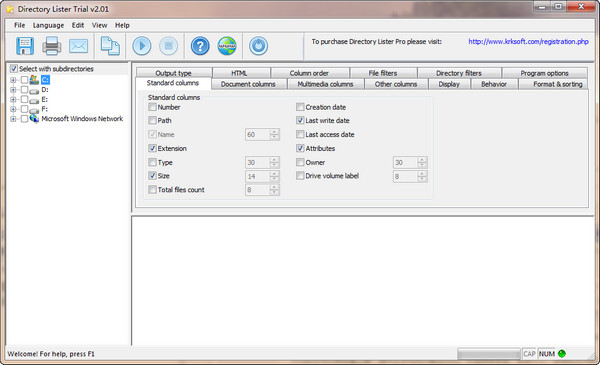Switch to the Directory filters tab
600x365 pixels.
click(x=459, y=73)
